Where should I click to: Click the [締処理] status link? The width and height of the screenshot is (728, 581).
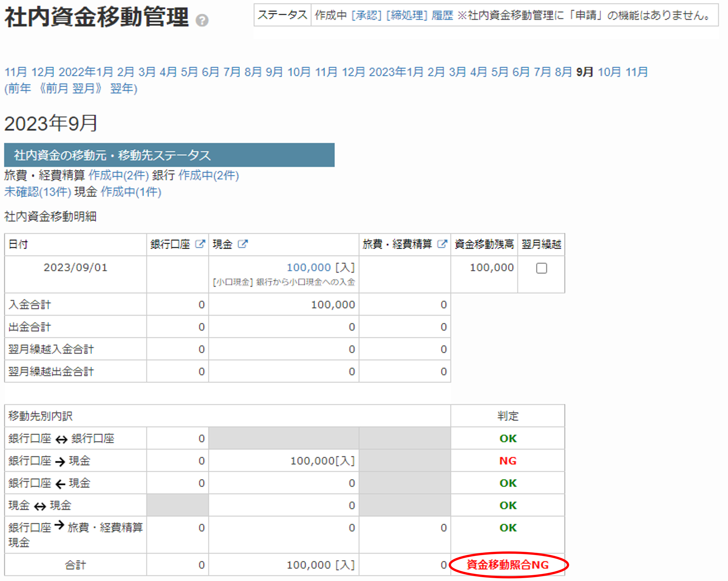(407, 16)
